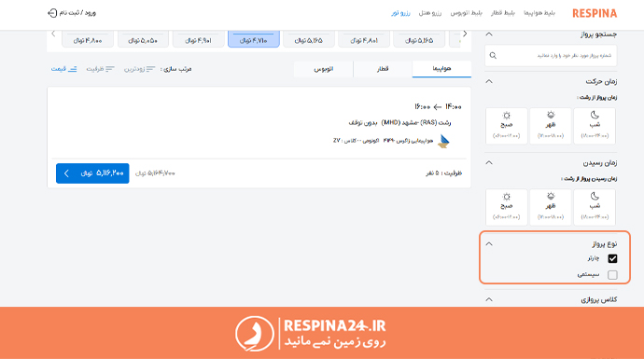644x359 pixels.
Task: Click the رشت (RAS) - مشهد (MHD) route text
Action: (x=415, y=122)
